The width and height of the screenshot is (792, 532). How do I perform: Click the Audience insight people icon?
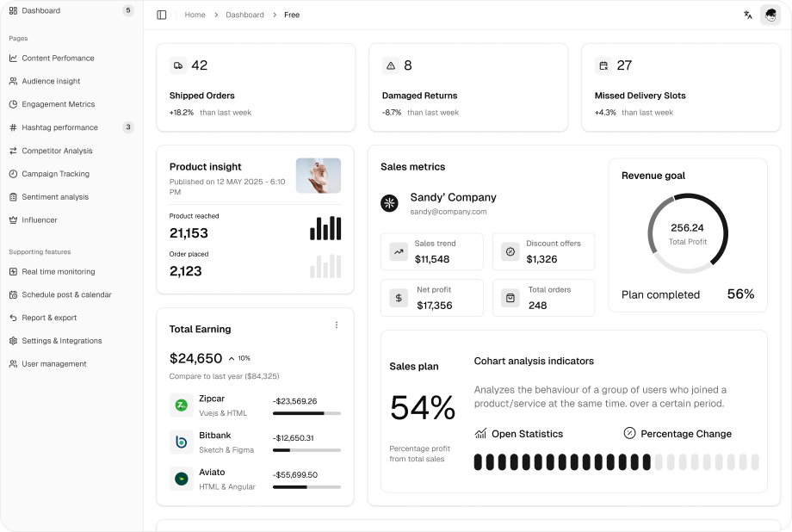(x=12, y=81)
